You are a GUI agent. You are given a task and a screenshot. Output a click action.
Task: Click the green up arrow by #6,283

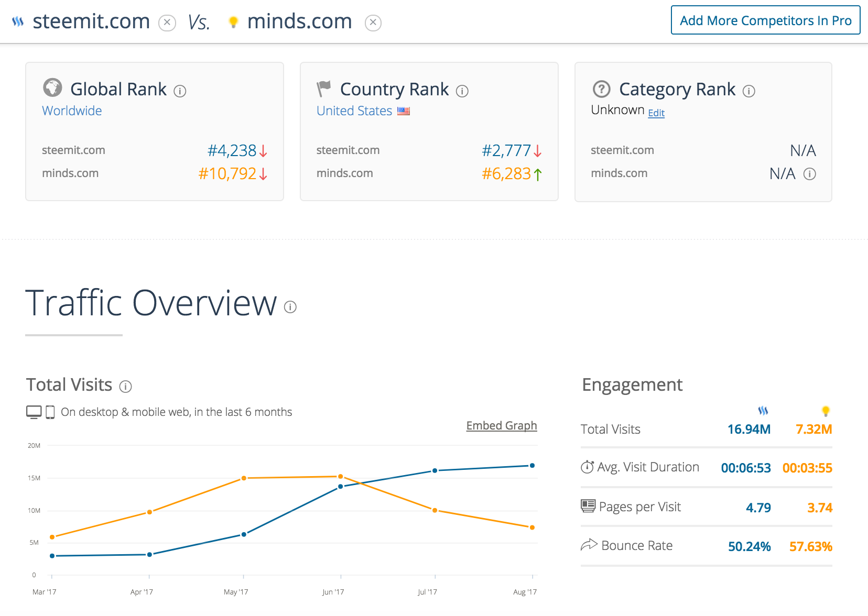(x=538, y=174)
